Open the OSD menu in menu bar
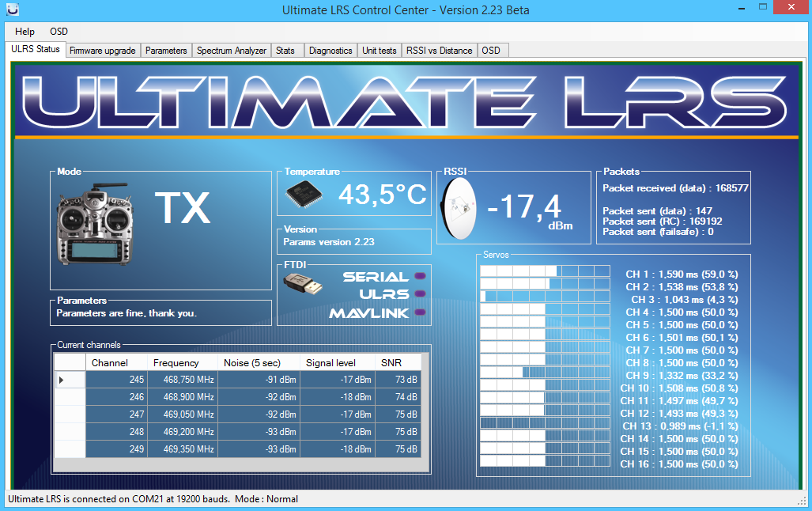Image resolution: width=812 pixels, height=511 pixels. (x=59, y=32)
